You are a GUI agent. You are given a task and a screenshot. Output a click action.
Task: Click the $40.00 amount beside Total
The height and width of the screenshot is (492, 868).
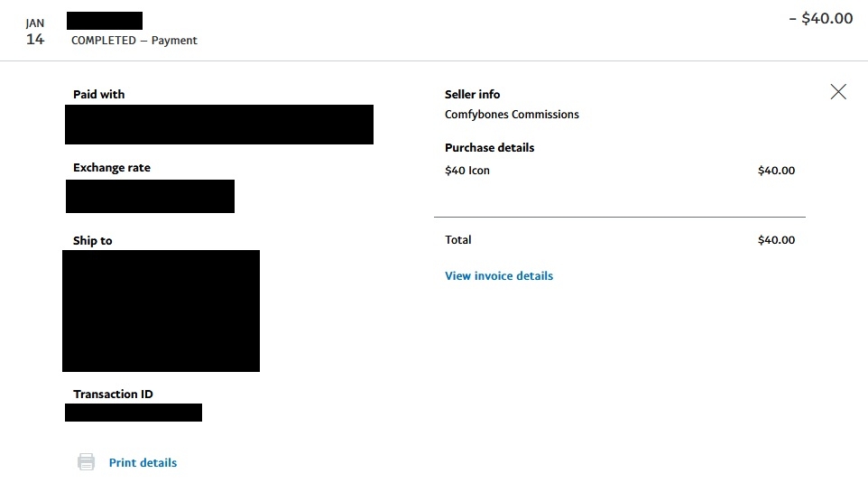776,240
